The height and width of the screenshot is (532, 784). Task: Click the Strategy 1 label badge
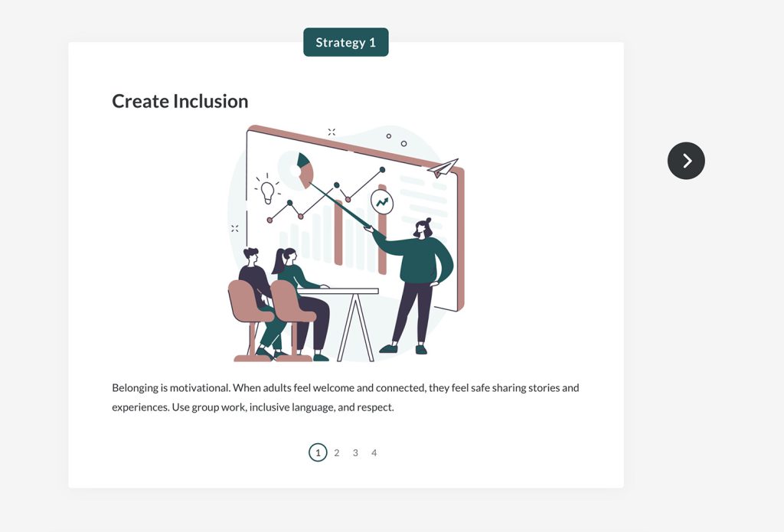346,42
